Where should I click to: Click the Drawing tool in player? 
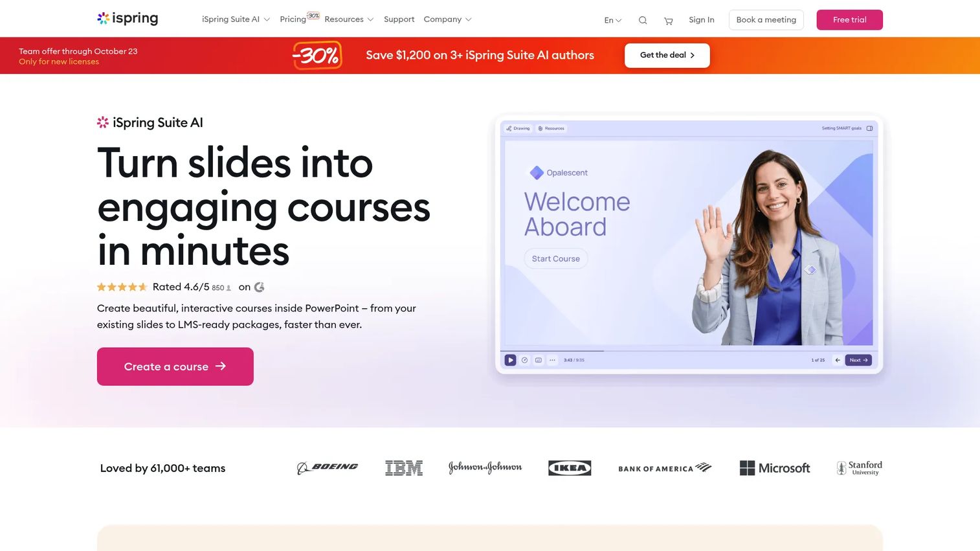coord(518,128)
